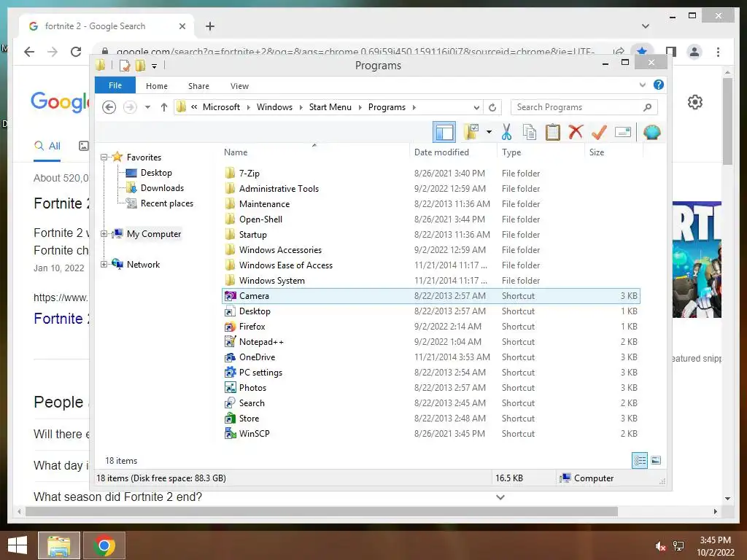The width and height of the screenshot is (747, 560).
Task: Open the folder options toolbar dropdown arrow
Action: tap(489, 132)
